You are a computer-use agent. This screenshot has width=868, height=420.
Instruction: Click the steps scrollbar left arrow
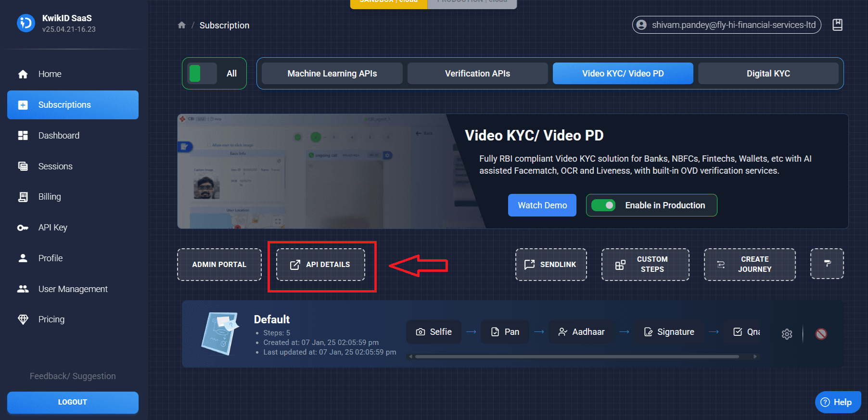(410, 356)
